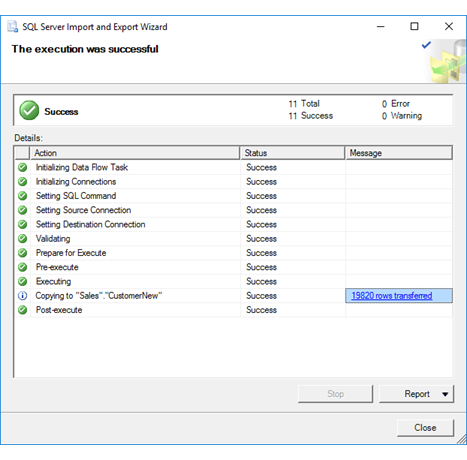Screen dimensions: 467x460
Task: Click the green check beside Initializing Connections
Action: click(22, 182)
